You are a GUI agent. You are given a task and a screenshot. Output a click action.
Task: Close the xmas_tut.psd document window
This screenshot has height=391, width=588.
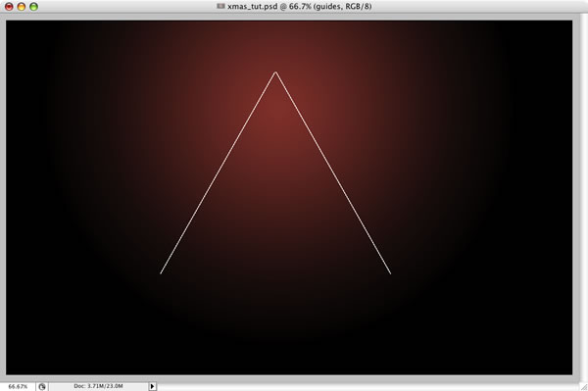pyautogui.click(x=9, y=7)
